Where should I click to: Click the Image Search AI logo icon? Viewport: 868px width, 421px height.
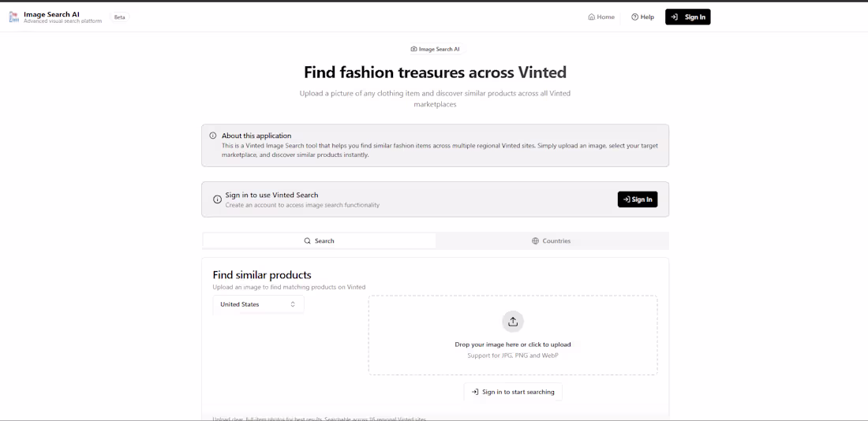coord(14,17)
